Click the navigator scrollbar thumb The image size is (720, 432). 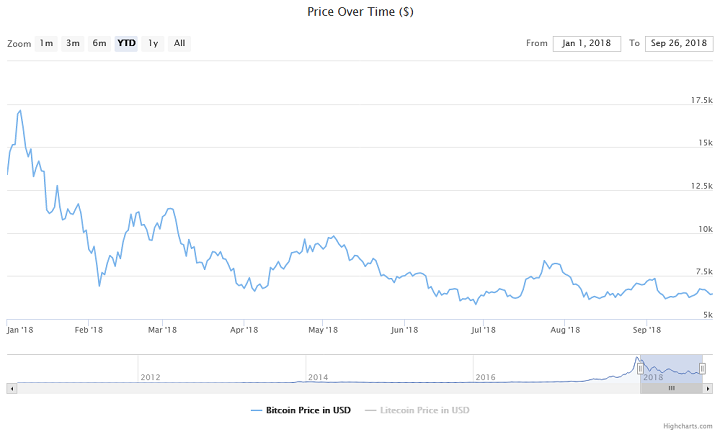pos(671,388)
